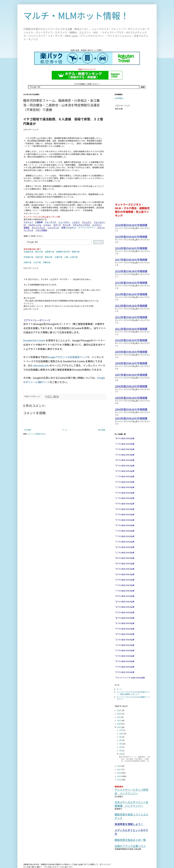This screenshot has width=174, height=868.
Task: Open 2010年度のMLMの市場規模
Action: coord(131,340)
